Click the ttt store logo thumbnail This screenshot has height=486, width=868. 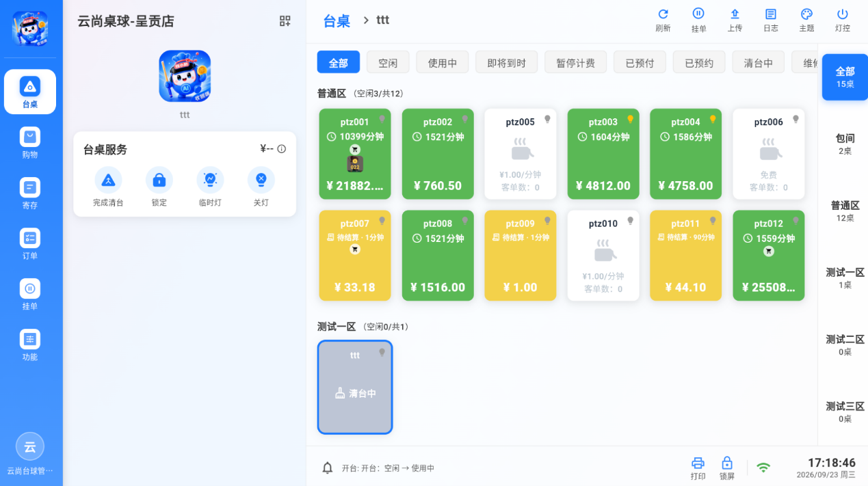click(x=185, y=76)
